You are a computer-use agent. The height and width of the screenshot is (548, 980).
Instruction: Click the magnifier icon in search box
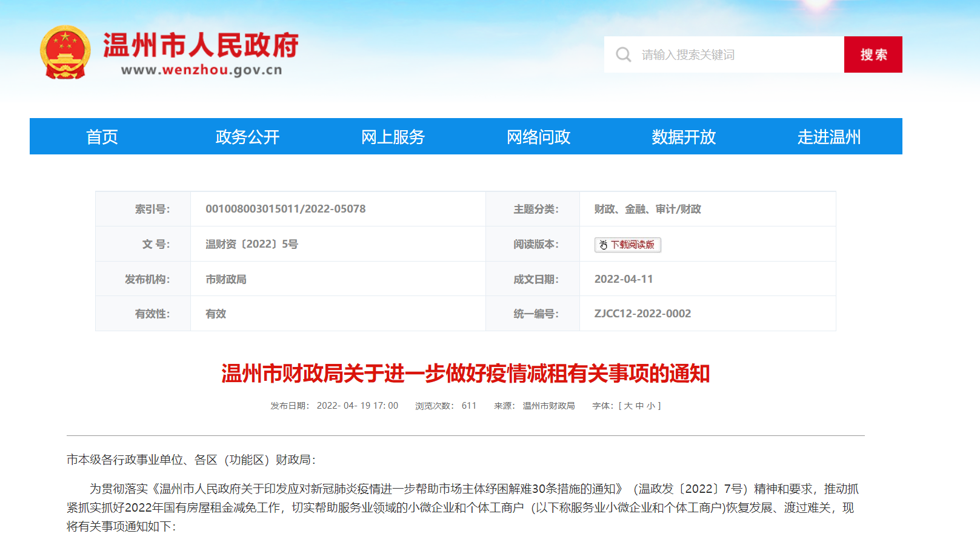(623, 54)
